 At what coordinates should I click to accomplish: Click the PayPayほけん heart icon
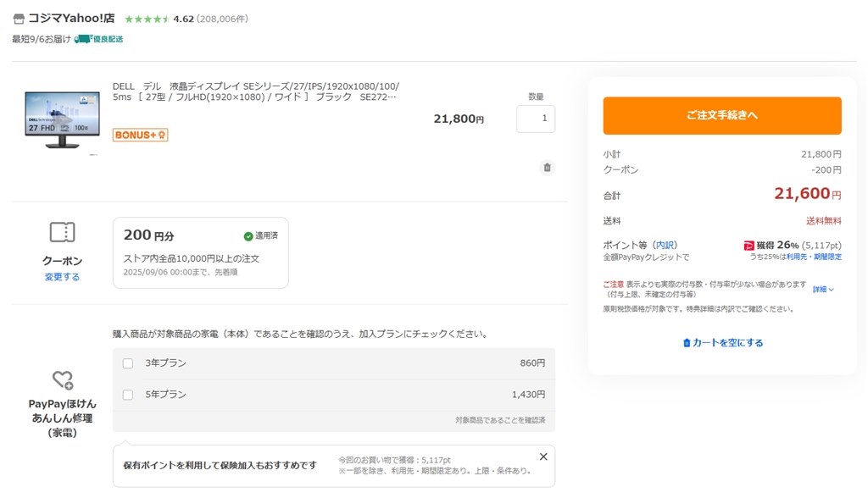[63, 379]
